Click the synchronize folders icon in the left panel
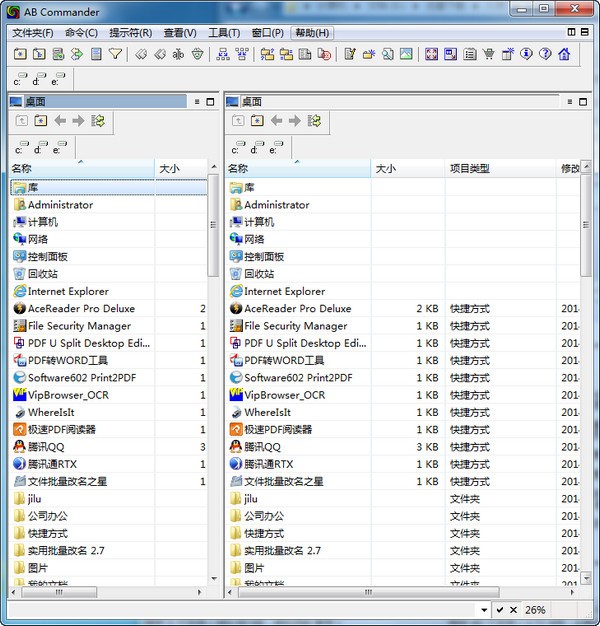The image size is (600, 626). point(98,120)
